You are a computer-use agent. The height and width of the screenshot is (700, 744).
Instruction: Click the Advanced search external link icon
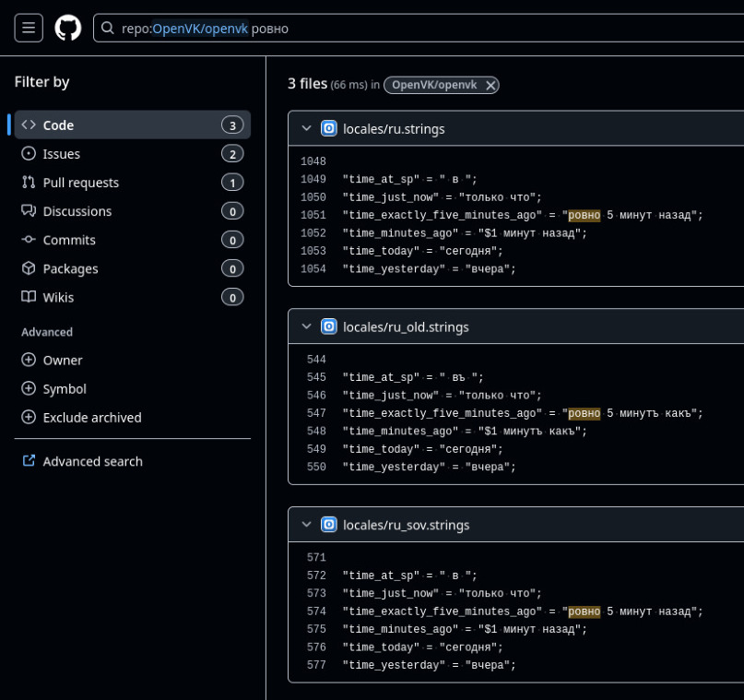tap(29, 461)
